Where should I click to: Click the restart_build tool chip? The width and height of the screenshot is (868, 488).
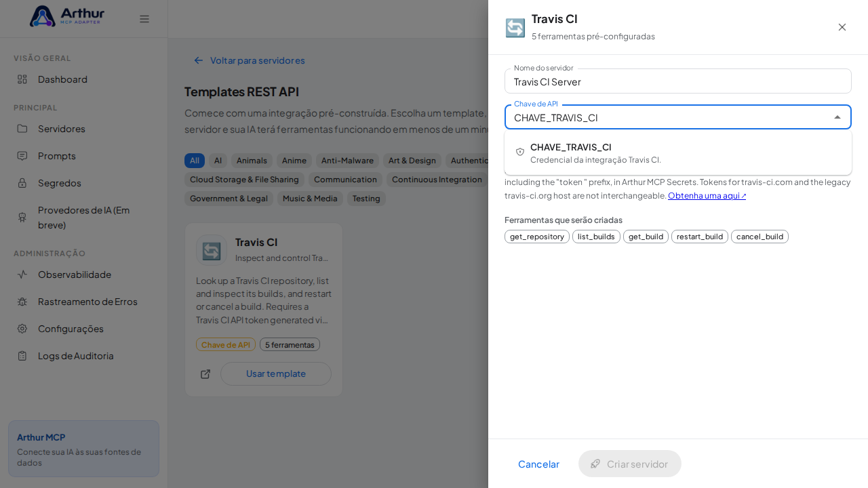point(700,237)
